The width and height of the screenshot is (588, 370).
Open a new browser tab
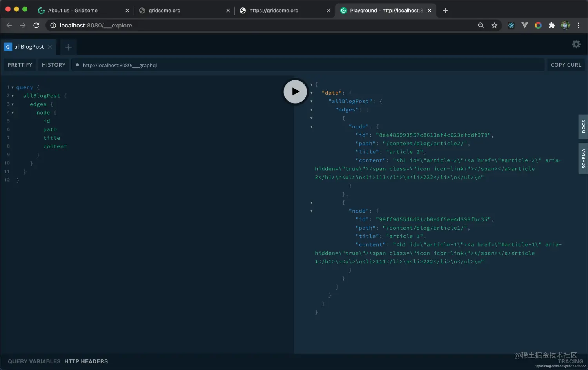445,11
